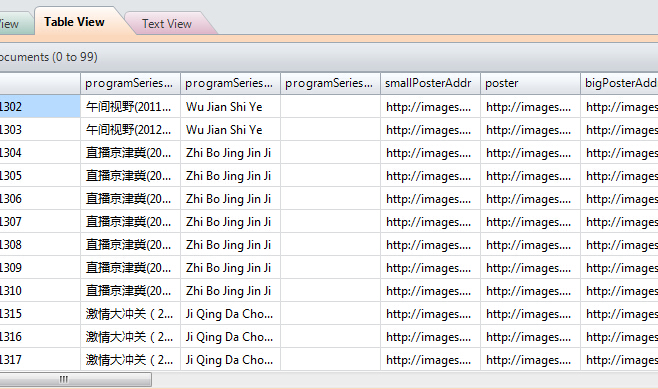The width and height of the screenshot is (658, 389).
Task: Click the first programSeries column header
Action: pos(130,83)
